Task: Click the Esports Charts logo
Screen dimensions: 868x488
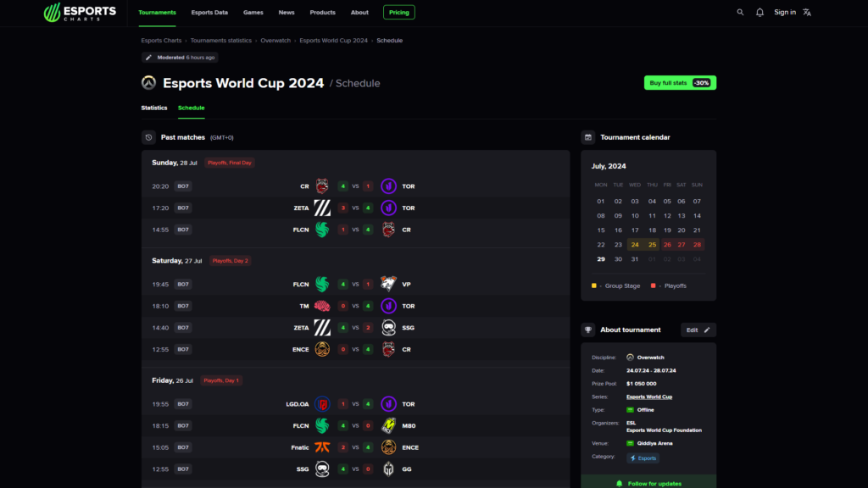Action: tap(81, 13)
